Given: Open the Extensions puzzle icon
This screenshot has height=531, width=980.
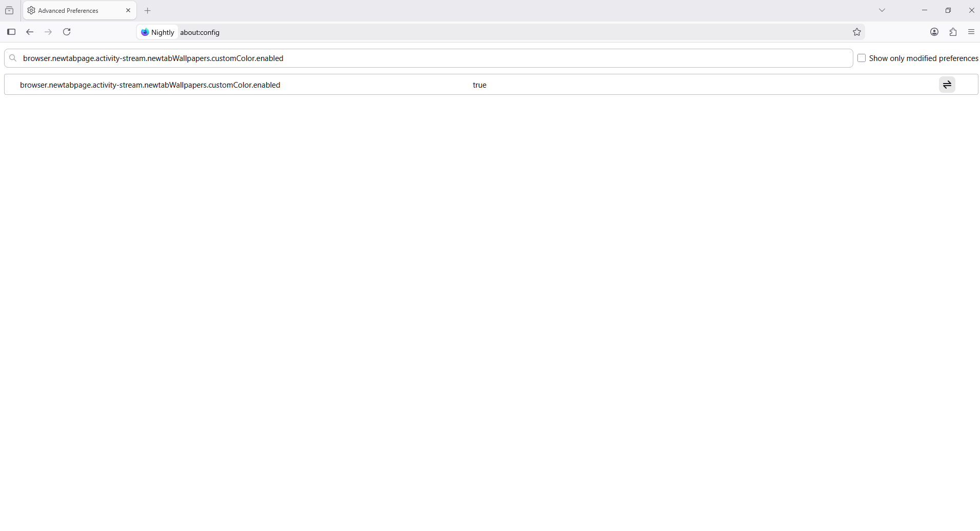Looking at the screenshot, I should (953, 32).
